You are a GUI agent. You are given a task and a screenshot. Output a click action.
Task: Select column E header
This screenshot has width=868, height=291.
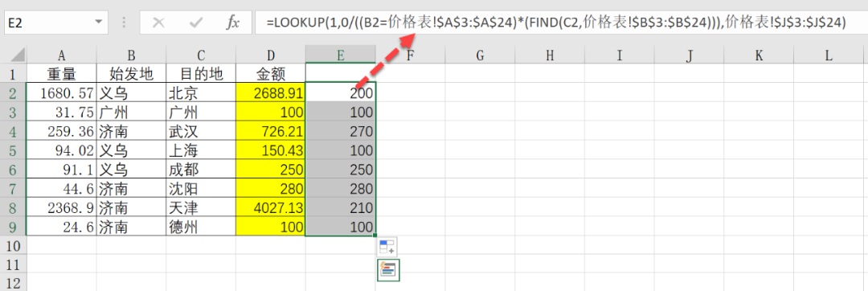click(x=341, y=55)
